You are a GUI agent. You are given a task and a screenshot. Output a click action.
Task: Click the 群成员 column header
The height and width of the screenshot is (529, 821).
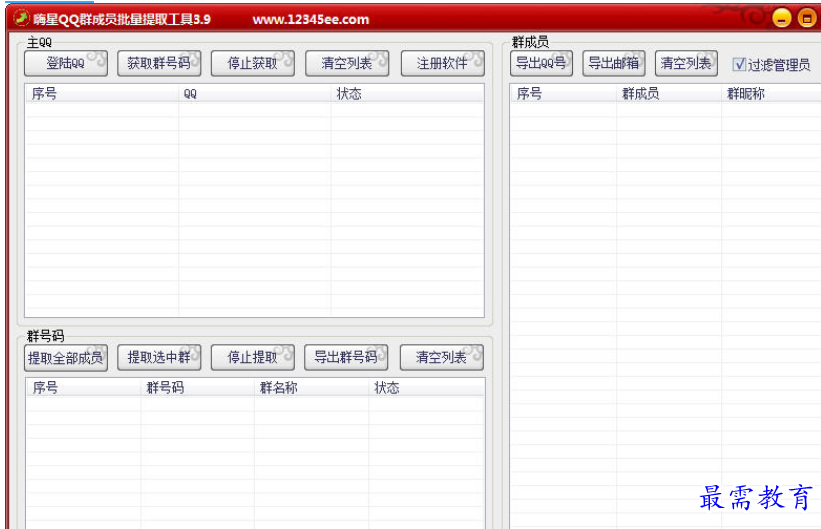click(x=670, y=94)
